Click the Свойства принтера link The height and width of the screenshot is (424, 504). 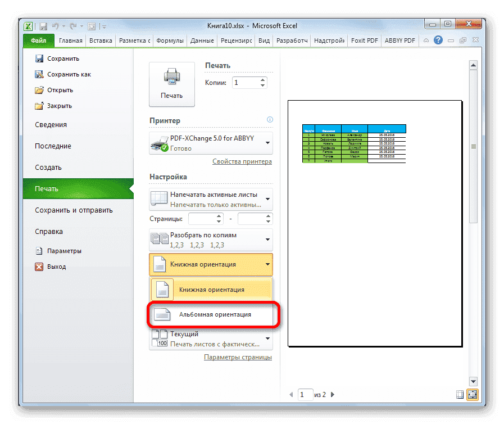pyautogui.click(x=242, y=161)
